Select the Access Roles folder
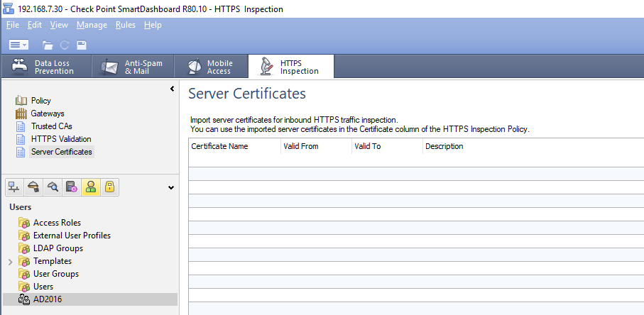Screen dimensions: 644x315 tap(57, 222)
